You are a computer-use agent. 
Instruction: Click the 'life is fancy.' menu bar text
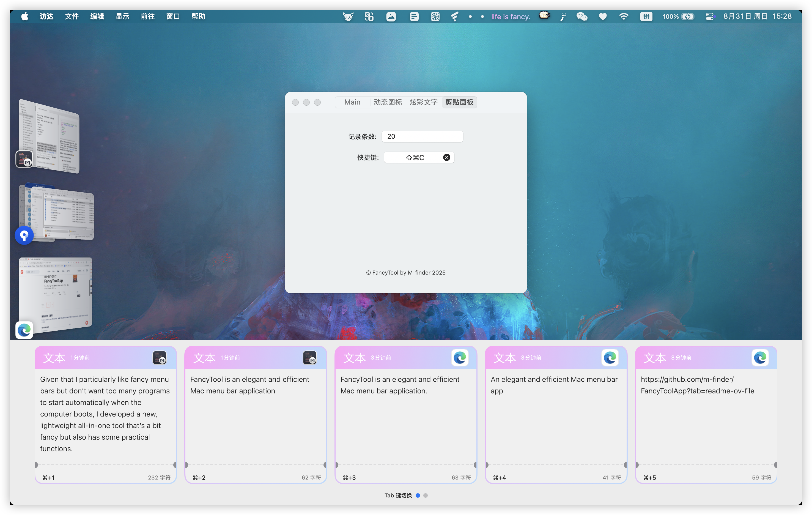(510, 16)
